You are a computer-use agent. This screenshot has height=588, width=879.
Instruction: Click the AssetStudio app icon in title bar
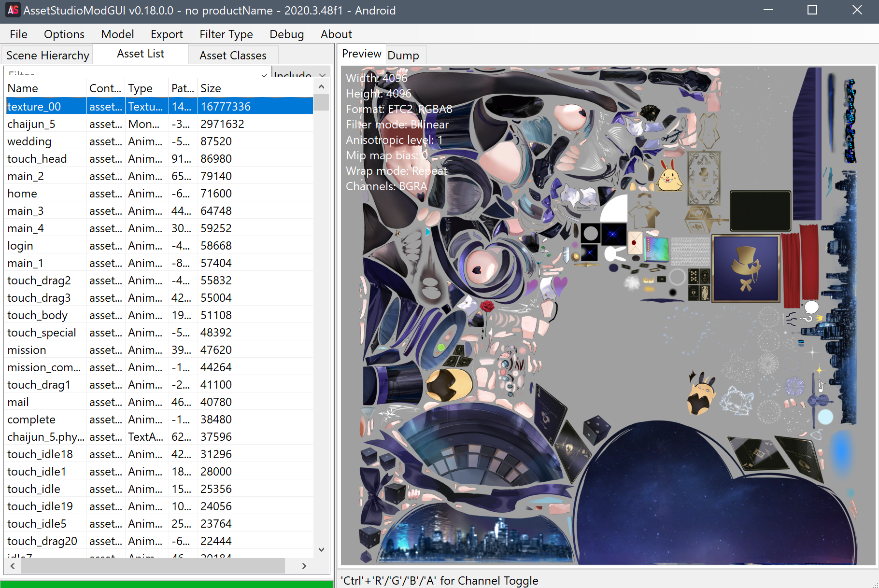[x=13, y=10]
